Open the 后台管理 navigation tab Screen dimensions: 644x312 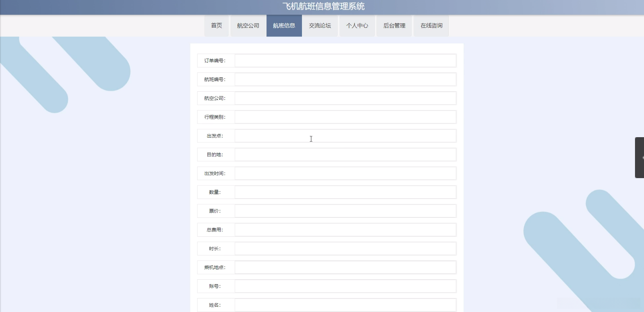click(394, 26)
